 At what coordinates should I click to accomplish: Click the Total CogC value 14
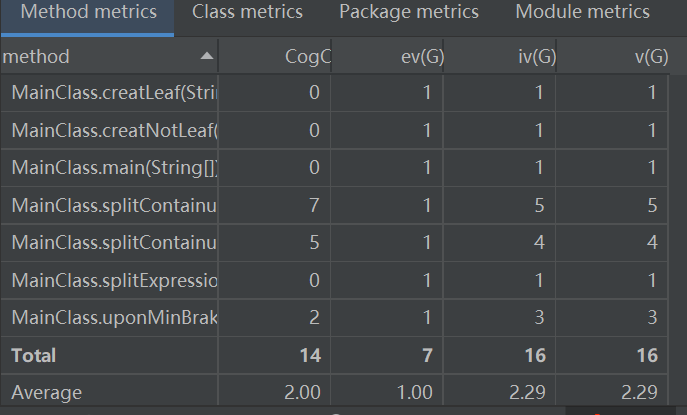pyautogui.click(x=310, y=355)
